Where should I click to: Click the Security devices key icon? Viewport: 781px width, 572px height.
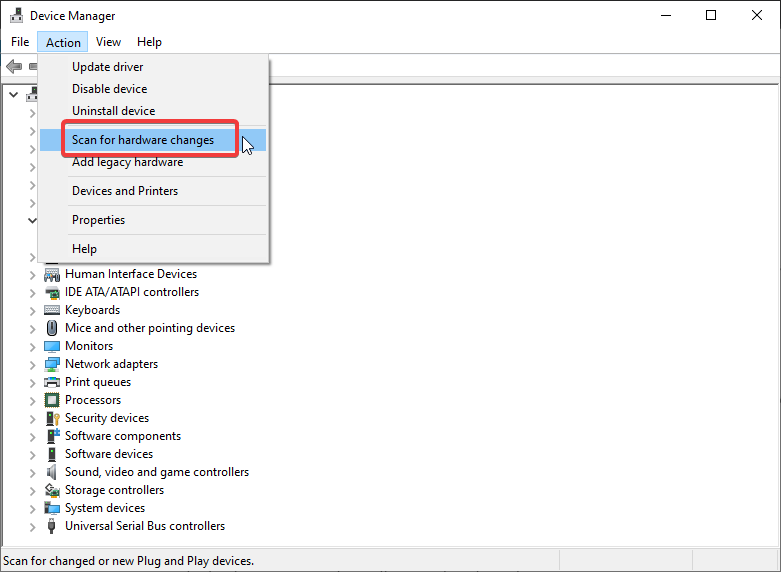(x=52, y=418)
